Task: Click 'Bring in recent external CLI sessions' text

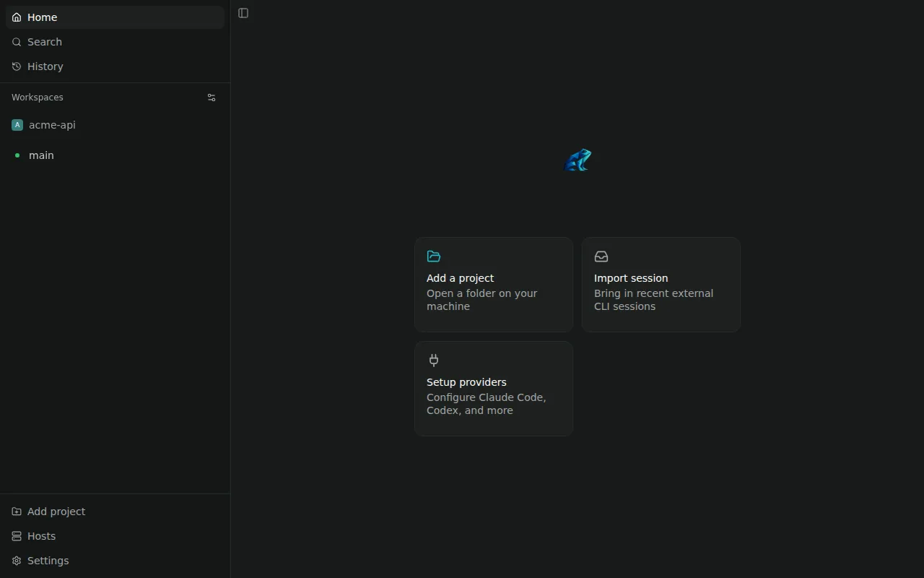Action: pyautogui.click(x=653, y=300)
